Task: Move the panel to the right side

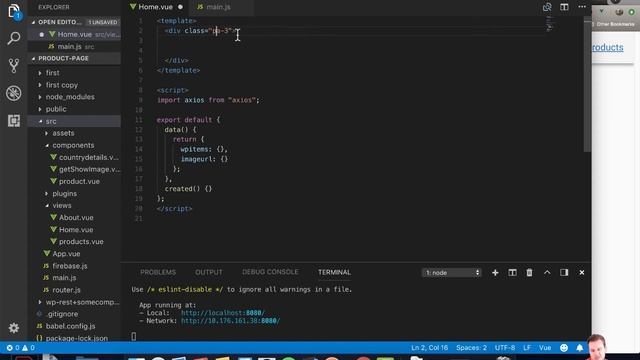Action: point(564,272)
